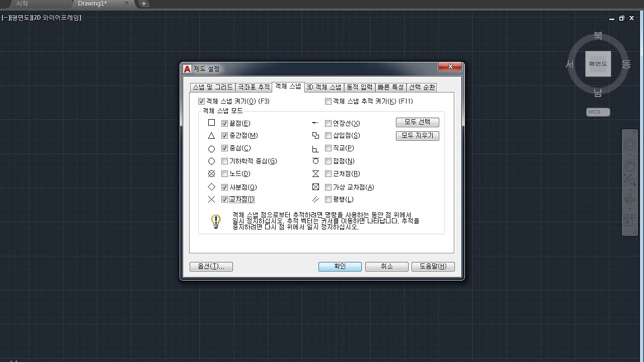The height and width of the screenshot is (362, 644).
Task: Toggle the 중심(C) snap mode checkbox
Action: (225, 149)
